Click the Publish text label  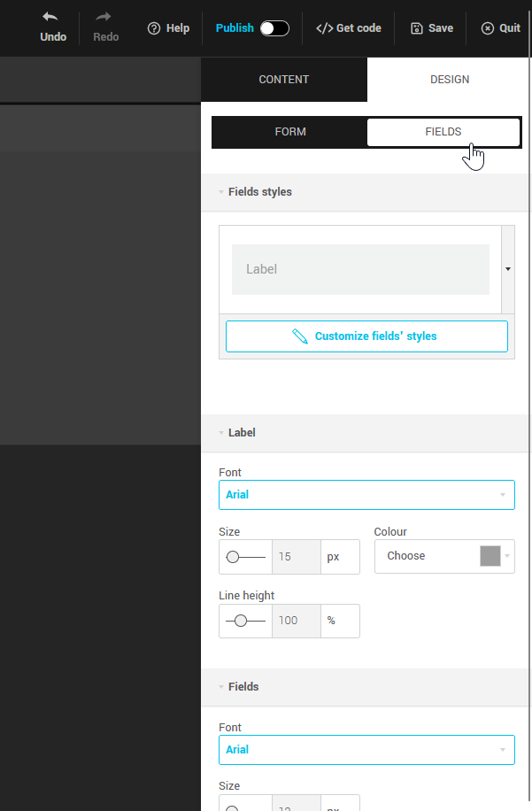click(235, 28)
